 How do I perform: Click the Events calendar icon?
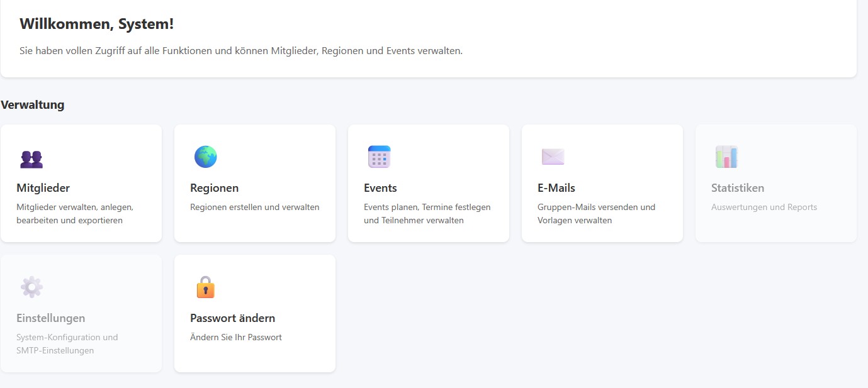click(x=379, y=157)
